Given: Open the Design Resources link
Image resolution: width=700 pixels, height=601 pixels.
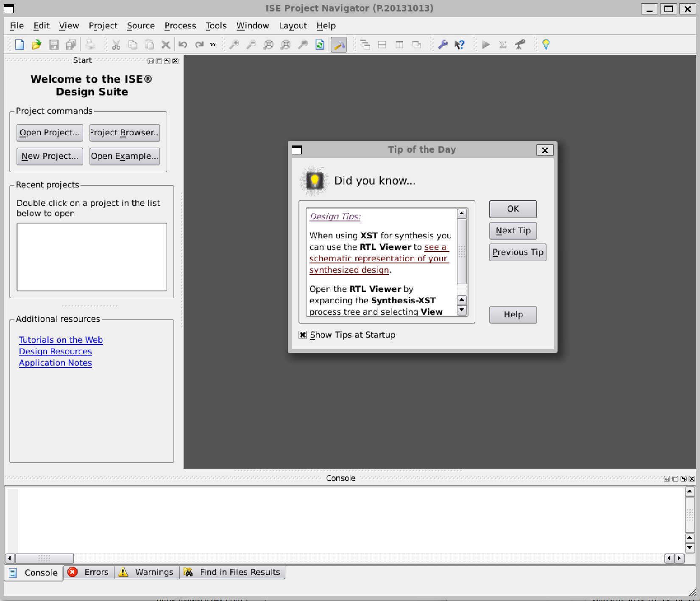Looking at the screenshot, I should 56,351.
